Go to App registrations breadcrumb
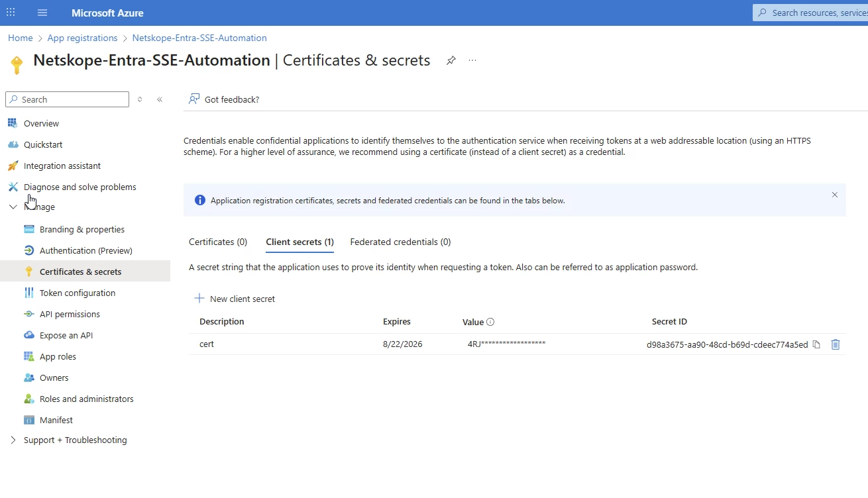Viewport: 868px width, 498px height. pos(82,38)
